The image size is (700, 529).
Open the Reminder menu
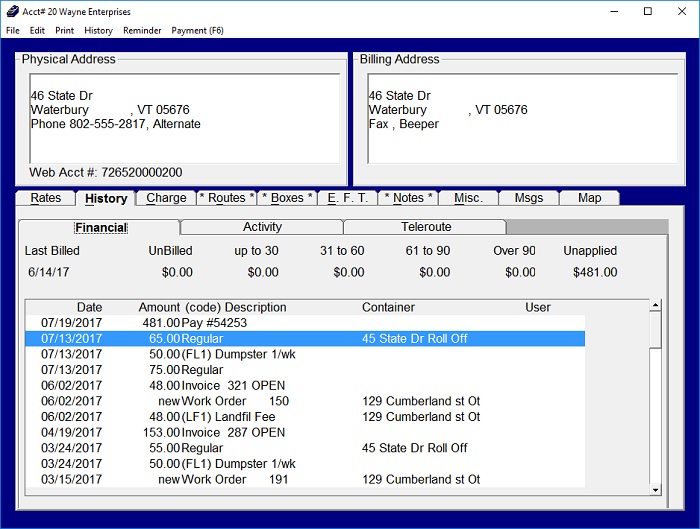[x=142, y=31]
